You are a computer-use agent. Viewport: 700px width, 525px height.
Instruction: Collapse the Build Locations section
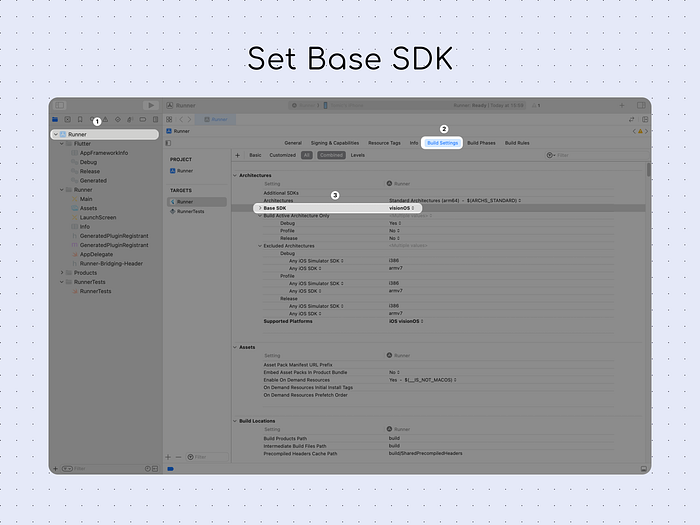[x=235, y=421]
